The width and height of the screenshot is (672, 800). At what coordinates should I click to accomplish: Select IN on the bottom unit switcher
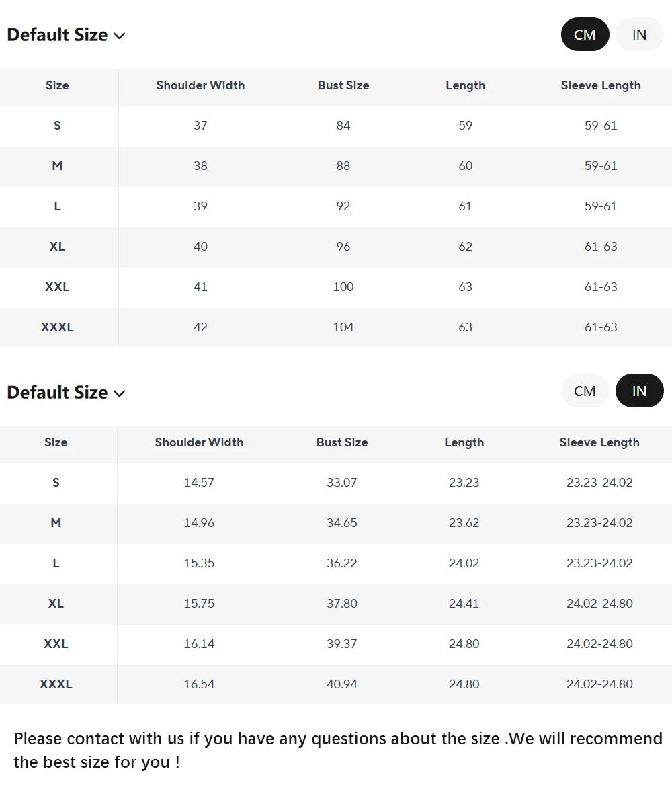tap(639, 391)
